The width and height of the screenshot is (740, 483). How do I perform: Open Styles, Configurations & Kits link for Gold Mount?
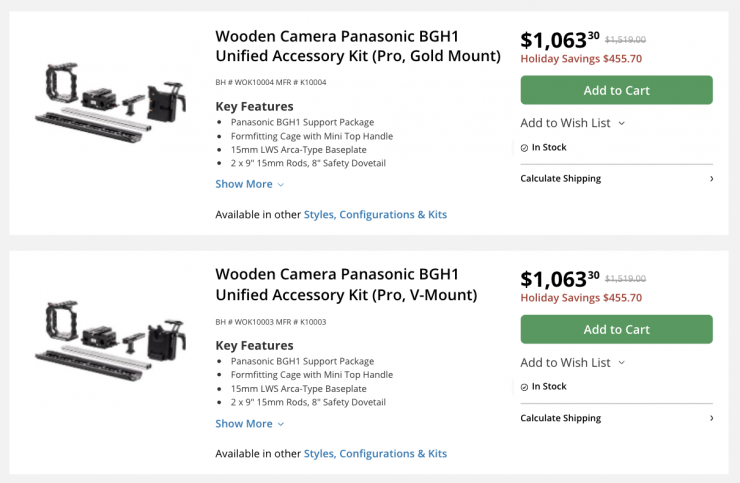pos(375,214)
